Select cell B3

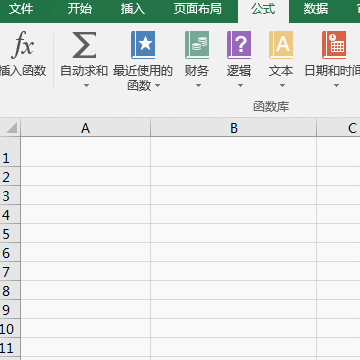(234, 195)
